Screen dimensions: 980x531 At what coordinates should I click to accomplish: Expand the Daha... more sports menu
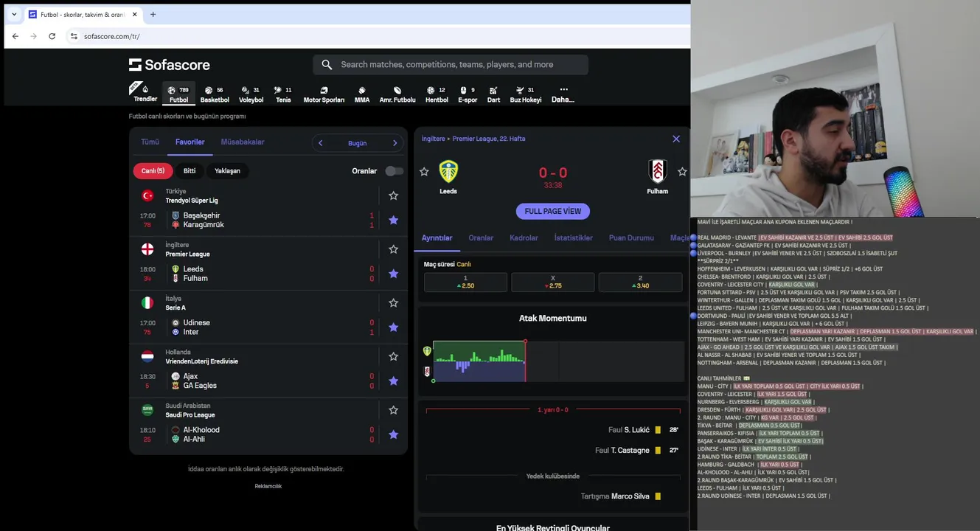click(x=563, y=94)
